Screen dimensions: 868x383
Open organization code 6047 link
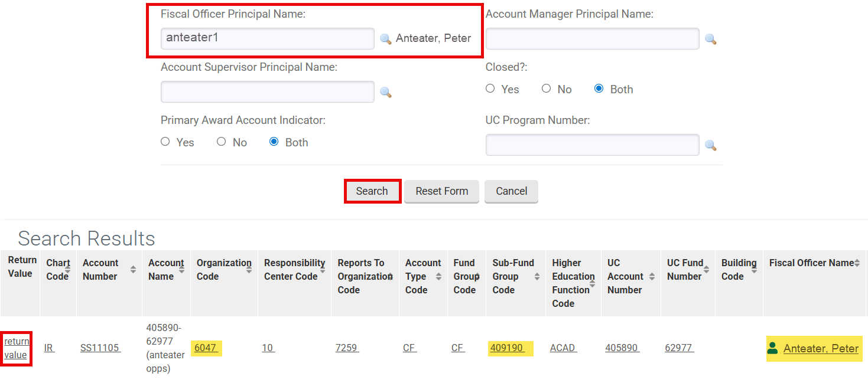[206, 348]
